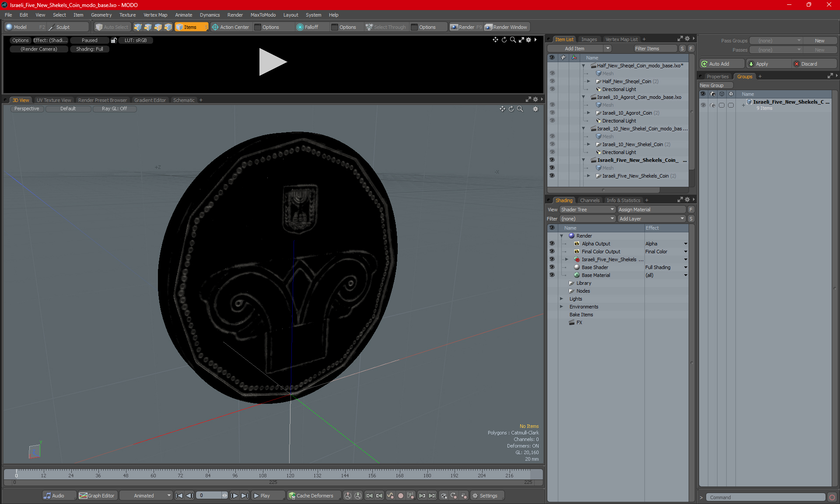This screenshot has height=504, width=840.
Task: Click the Falloff icon in toolbar
Action: pyautogui.click(x=300, y=27)
